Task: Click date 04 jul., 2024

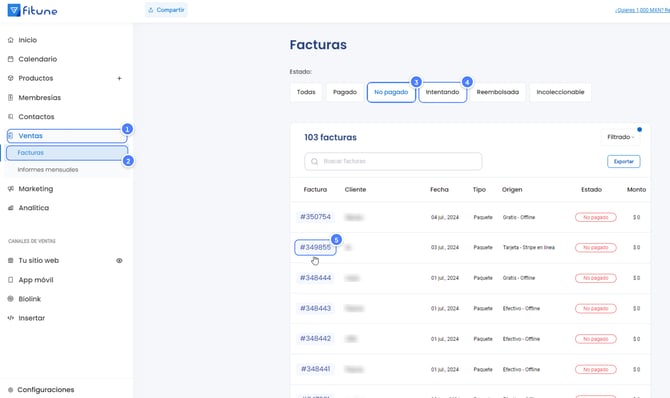Action: 444,217
